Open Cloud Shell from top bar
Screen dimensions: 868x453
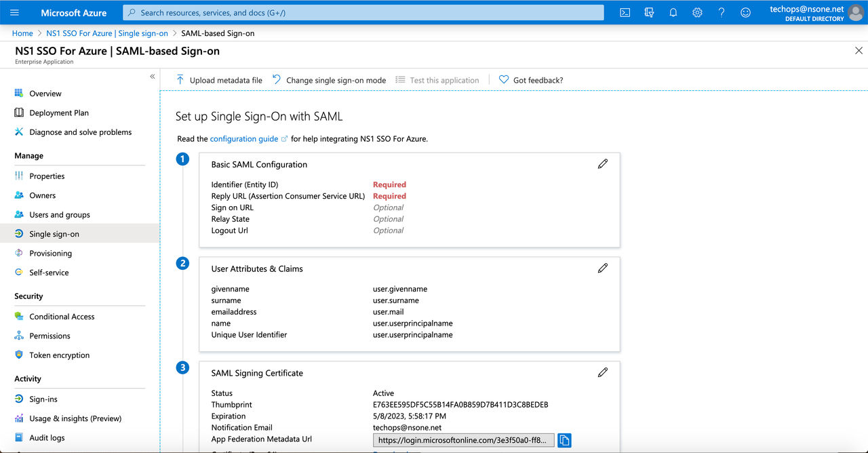click(625, 12)
